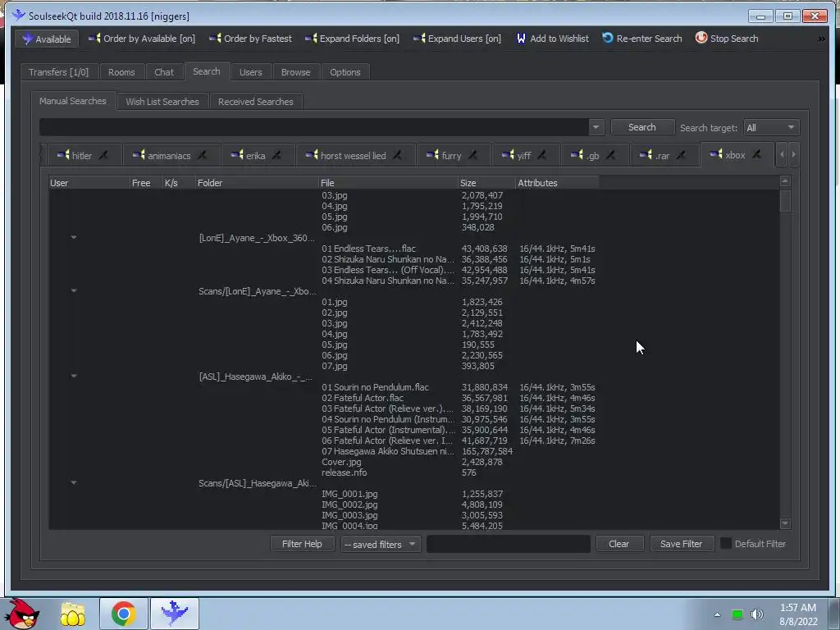The height and width of the screenshot is (630, 840).
Task: Open the Chat tab
Action: (x=164, y=72)
